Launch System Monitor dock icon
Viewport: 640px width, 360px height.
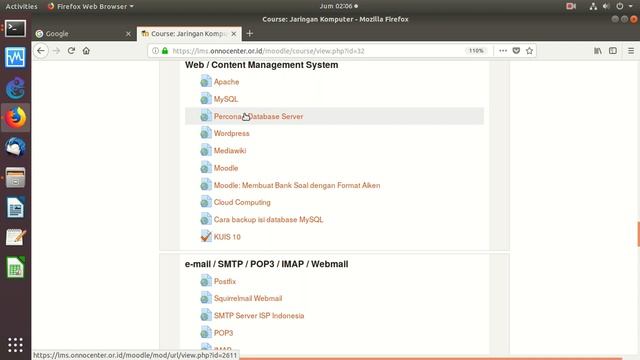tap(16, 58)
